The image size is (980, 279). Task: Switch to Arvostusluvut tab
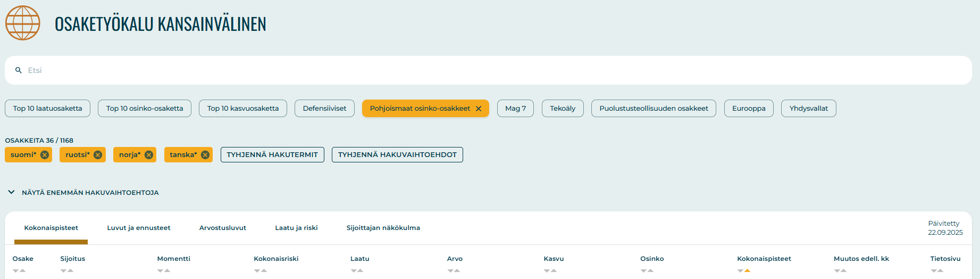223,228
